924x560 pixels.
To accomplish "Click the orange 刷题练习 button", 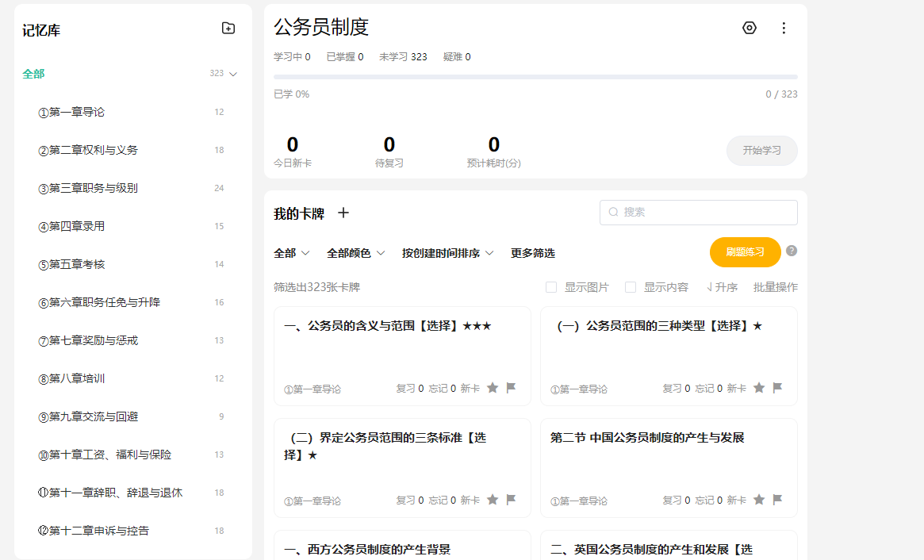I will (745, 252).
